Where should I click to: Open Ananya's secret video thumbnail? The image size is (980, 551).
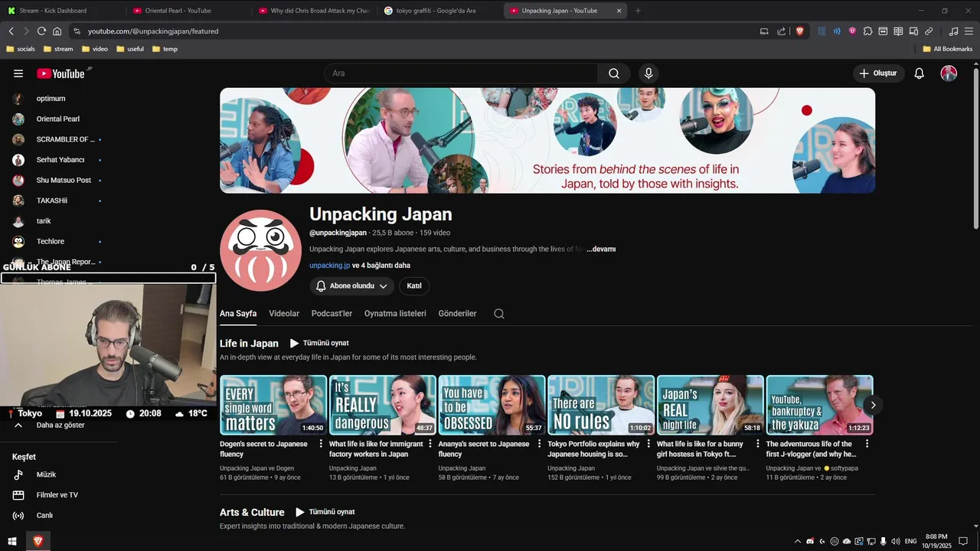[x=492, y=405]
